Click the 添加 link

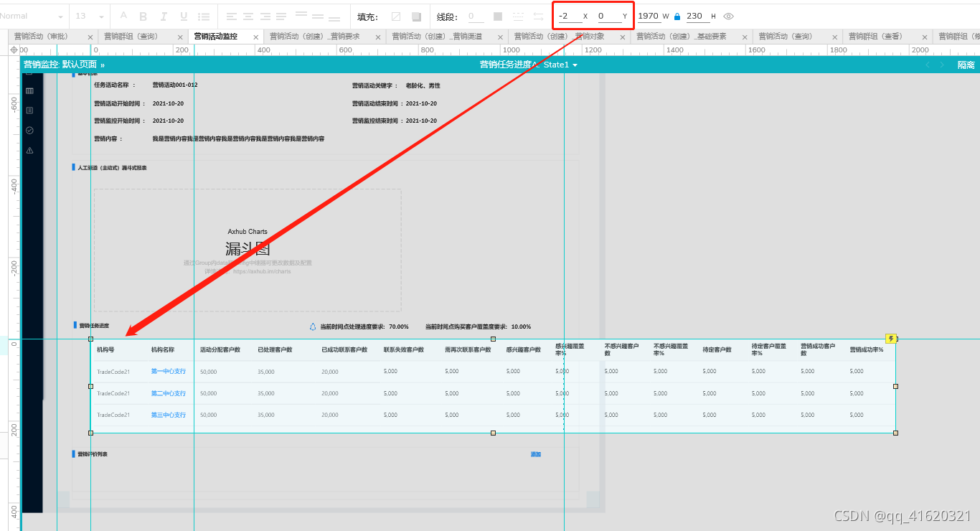pyautogui.click(x=536, y=454)
